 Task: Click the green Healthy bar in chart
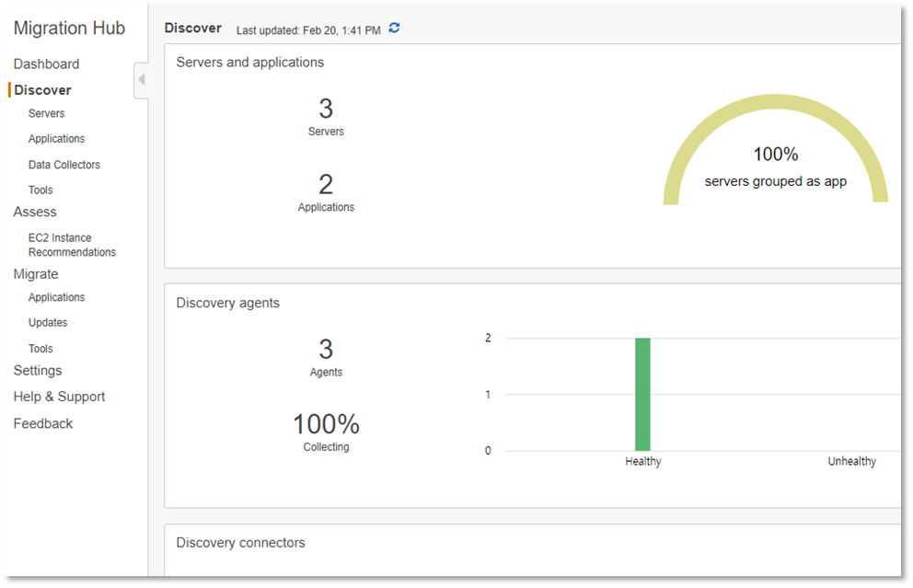click(x=642, y=394)
